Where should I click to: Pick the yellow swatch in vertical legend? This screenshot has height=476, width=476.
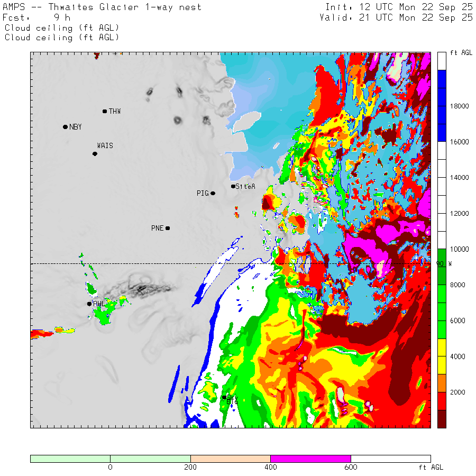tap(442, 356)
